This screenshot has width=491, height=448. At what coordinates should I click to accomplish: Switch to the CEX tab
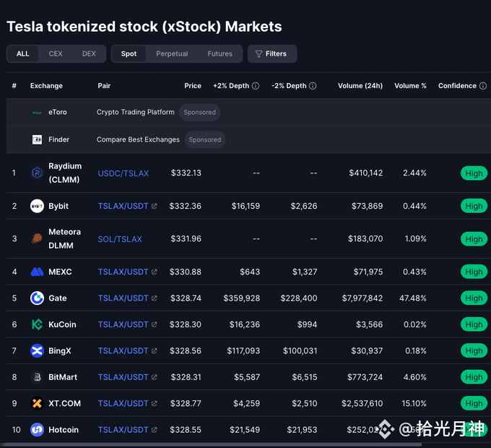(x=56, y=54)
